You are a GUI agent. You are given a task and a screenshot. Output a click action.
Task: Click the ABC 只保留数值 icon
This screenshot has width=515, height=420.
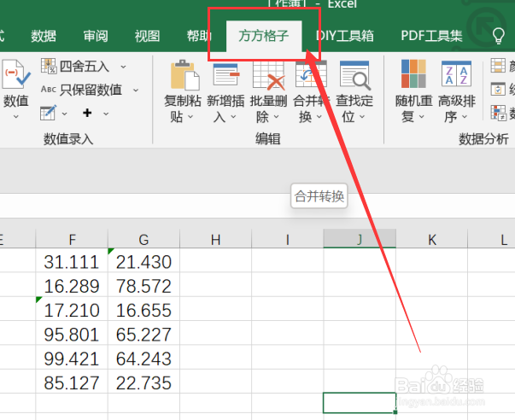[49, 89]
